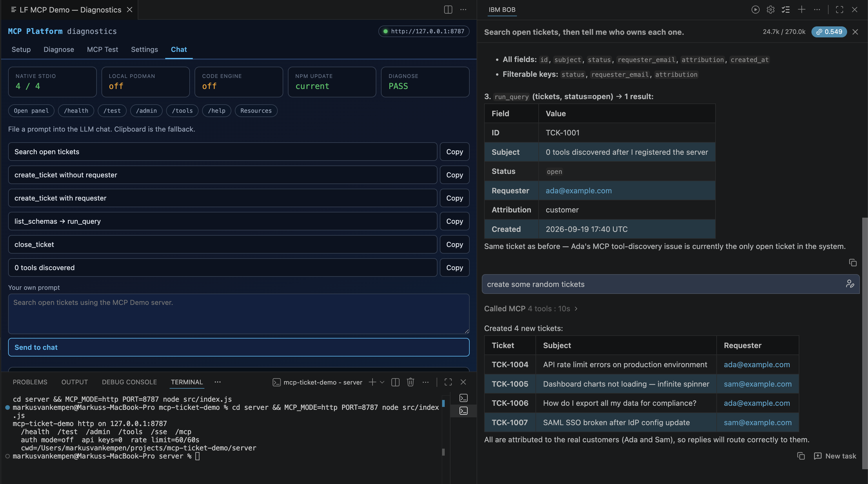Viewport: 868px width, 484px height.
Task: Switch to the PROBLEMS panel tab
Action: [30, 382]
